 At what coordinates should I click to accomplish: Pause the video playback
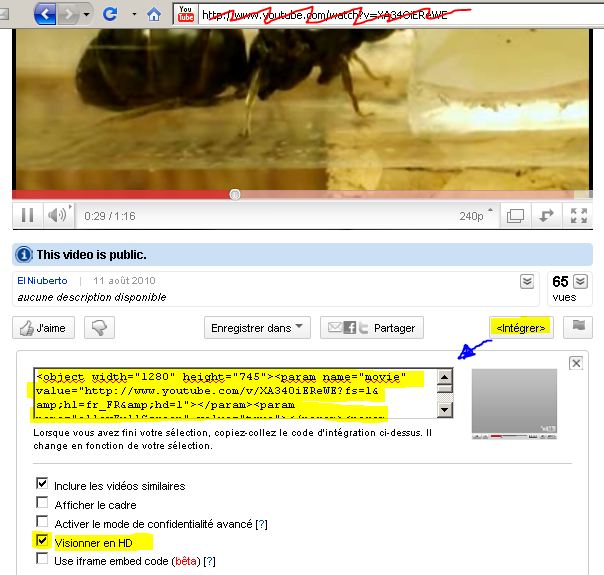click(x=27, y=215)
